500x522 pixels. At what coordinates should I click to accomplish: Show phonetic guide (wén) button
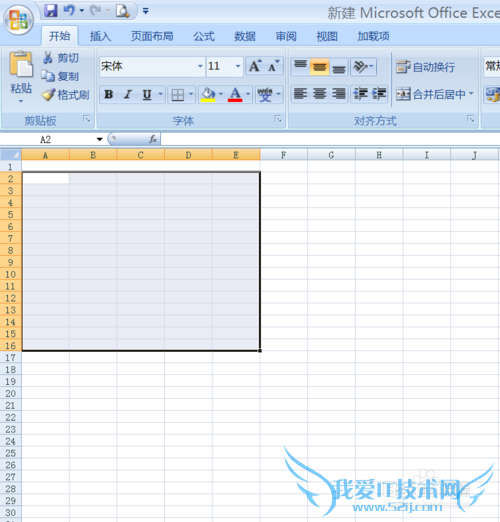click(265, 95)
